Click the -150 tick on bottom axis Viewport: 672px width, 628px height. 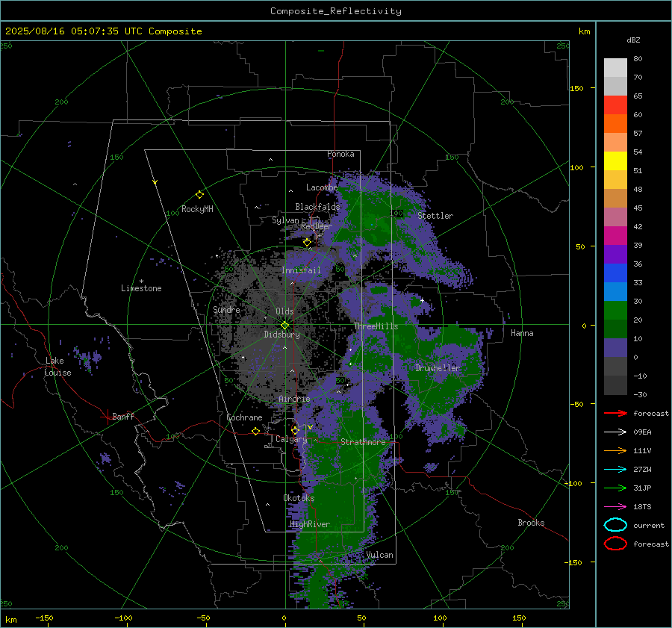coord(44,618)
